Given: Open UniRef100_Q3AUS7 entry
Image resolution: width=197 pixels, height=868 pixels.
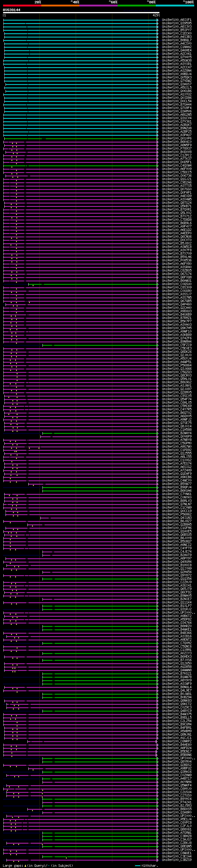Looking at the screenshot, I should tap(176, 84).
